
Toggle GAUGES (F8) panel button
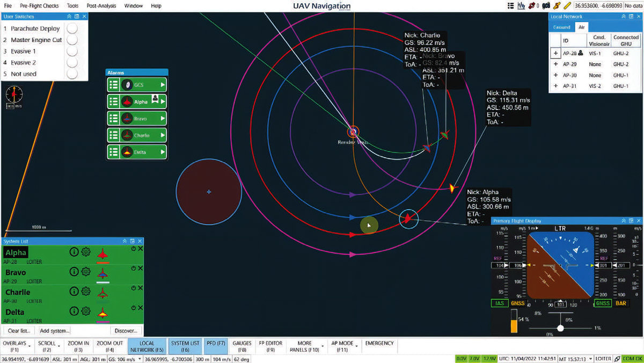[x=242, y=346]
